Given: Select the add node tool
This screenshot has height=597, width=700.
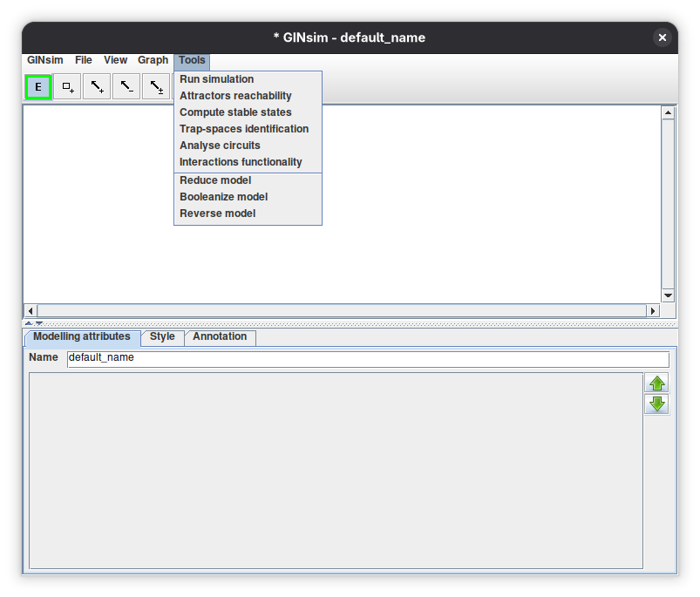Looking at the screenshot, I should 67,86.
